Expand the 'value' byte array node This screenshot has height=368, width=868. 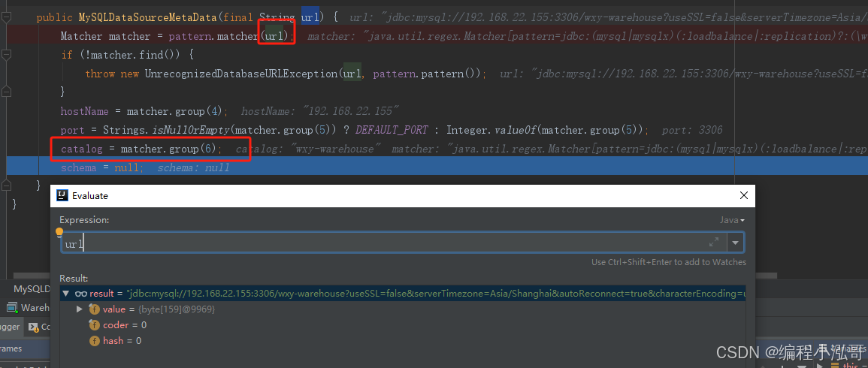(79, 309)
